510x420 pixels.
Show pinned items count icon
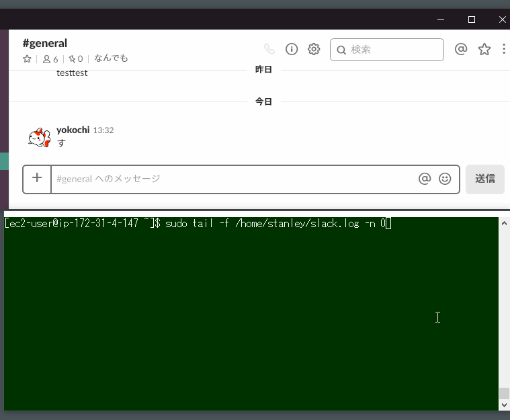coord(76,59)
